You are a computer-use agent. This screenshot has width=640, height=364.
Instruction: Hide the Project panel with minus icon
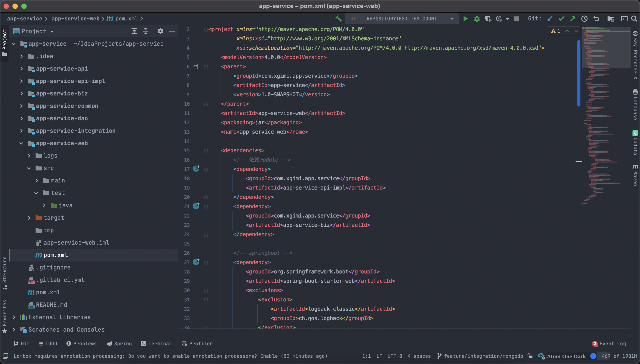[172, 31]
